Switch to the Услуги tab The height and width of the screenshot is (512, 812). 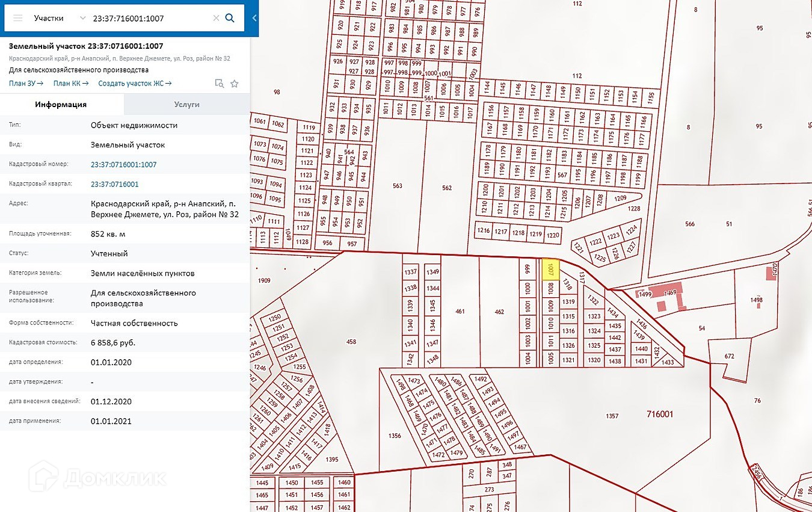click(186, 104)
